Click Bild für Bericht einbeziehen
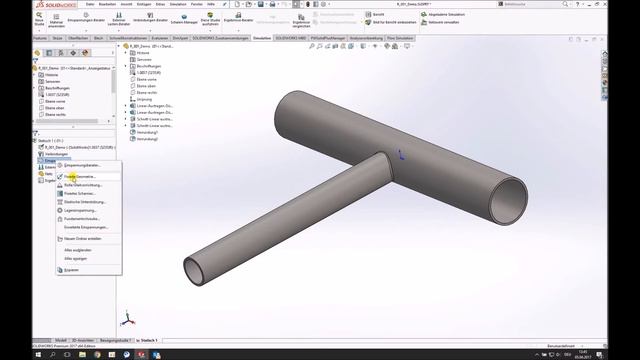The width and height of the screenshot is (640, 360). click(391, 22)
